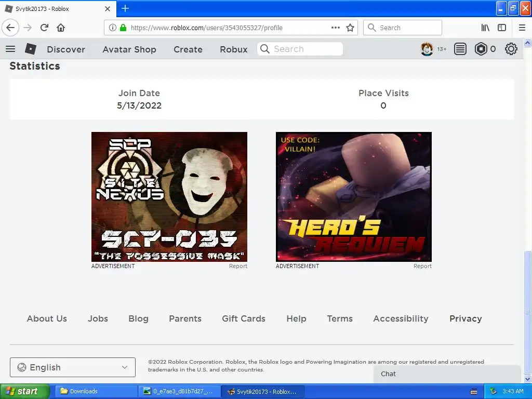Close the Svytik20173 - Roblox tab
532x399 pixels.
(108, 9)
